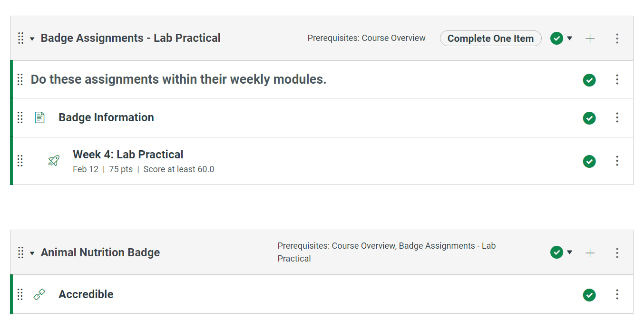
Task: Toggle publish status of Badge Information
Action: click(589, 117)
